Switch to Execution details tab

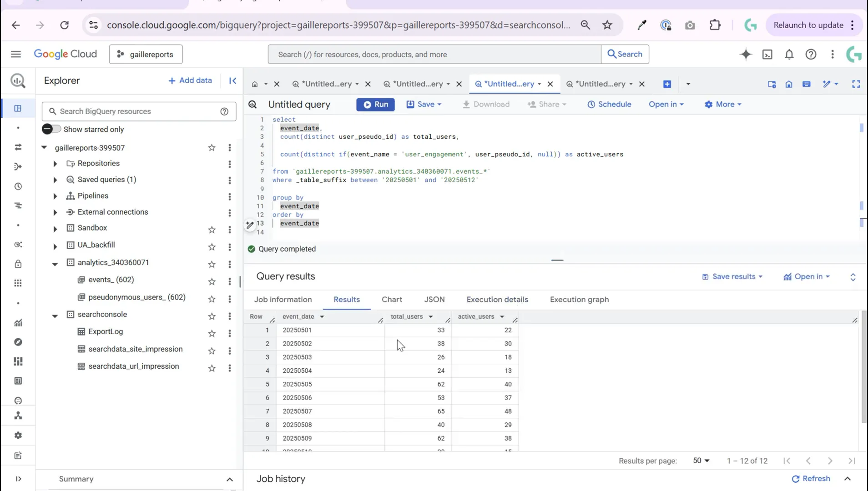(x=497, y=300)
